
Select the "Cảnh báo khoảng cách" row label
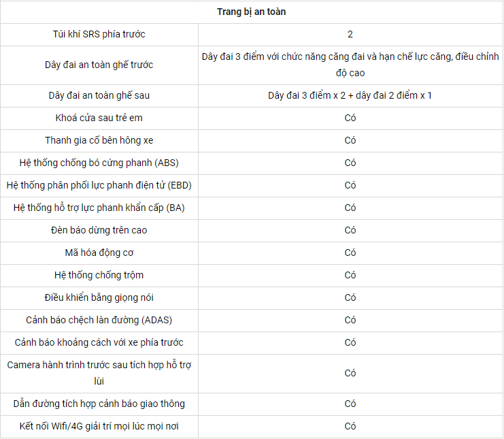click(x=99, y=342)
